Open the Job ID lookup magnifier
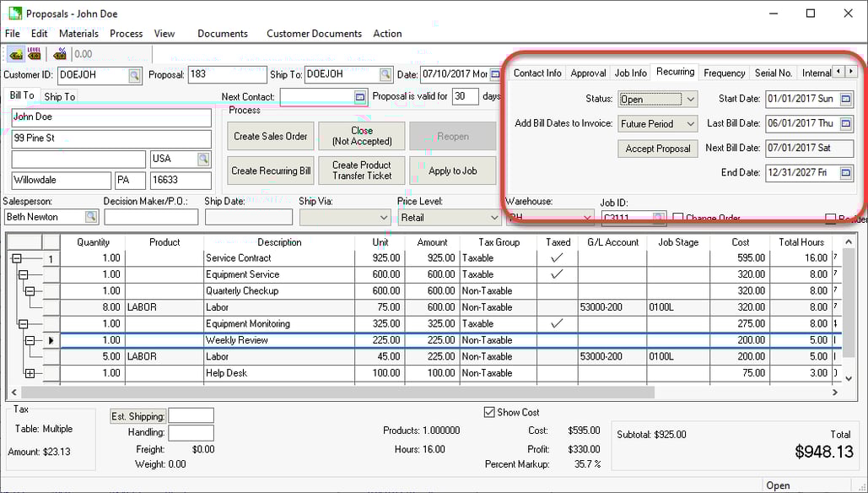 pyautogui.click(x=659, y=215)
